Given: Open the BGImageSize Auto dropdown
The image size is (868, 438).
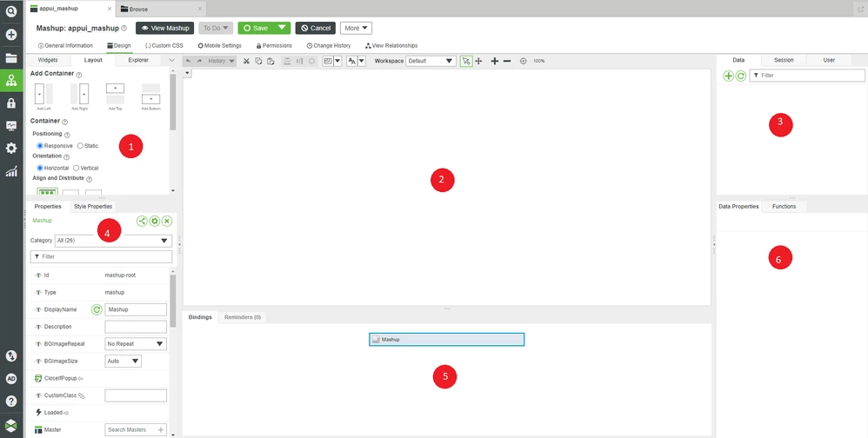Looking at the screenshot, I should pos(123,362).
